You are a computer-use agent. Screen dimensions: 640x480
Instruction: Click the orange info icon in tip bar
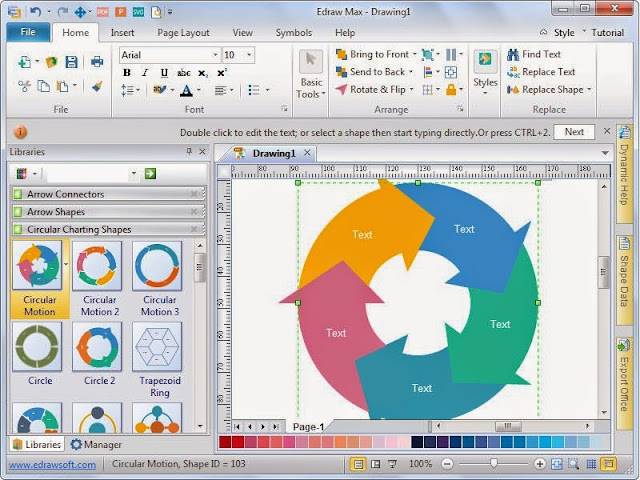[x=20, y=132]
